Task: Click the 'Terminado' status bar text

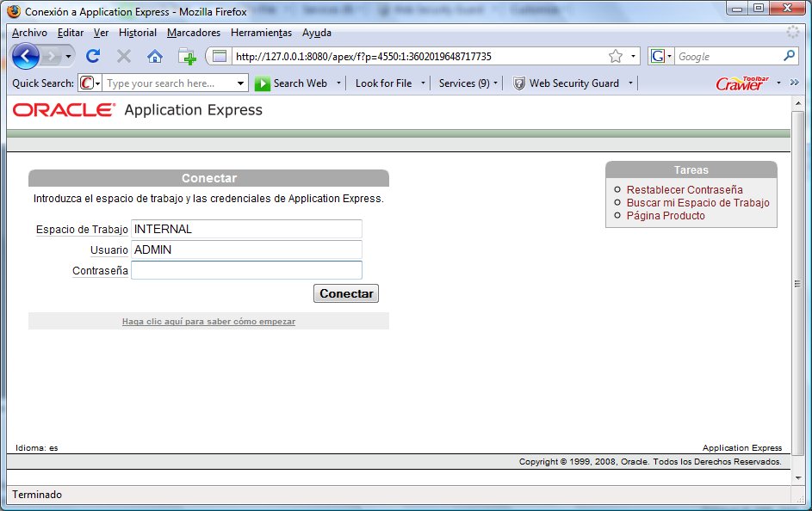Action: coord(37,495)
